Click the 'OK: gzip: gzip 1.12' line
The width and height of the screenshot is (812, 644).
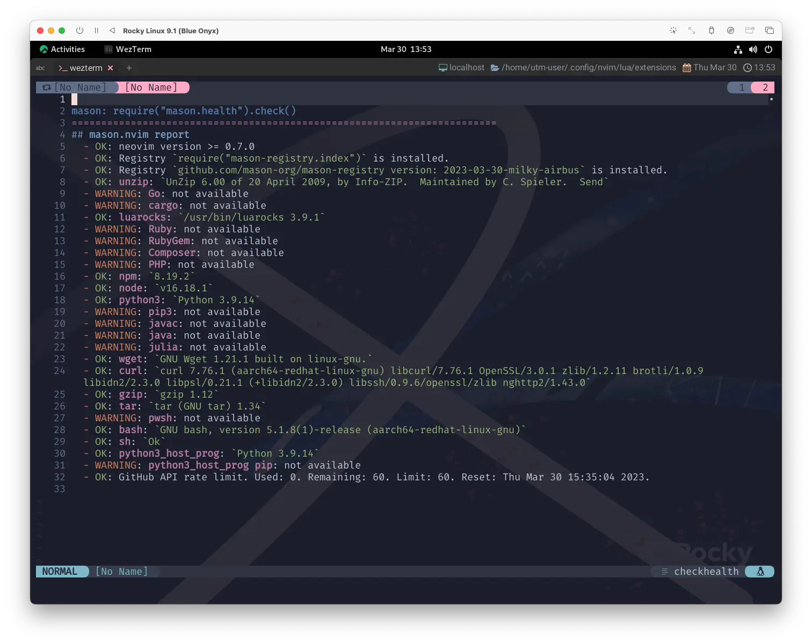151,394
